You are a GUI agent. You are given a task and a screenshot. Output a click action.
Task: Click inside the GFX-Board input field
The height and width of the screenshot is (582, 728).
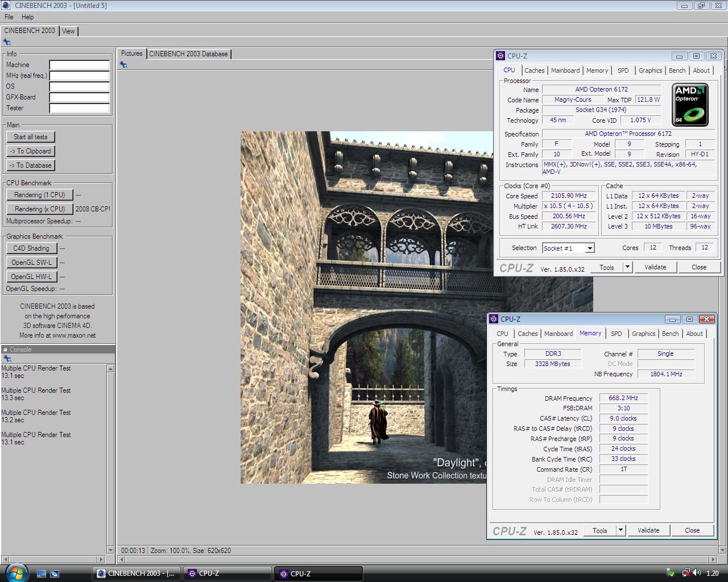point(79,97)
